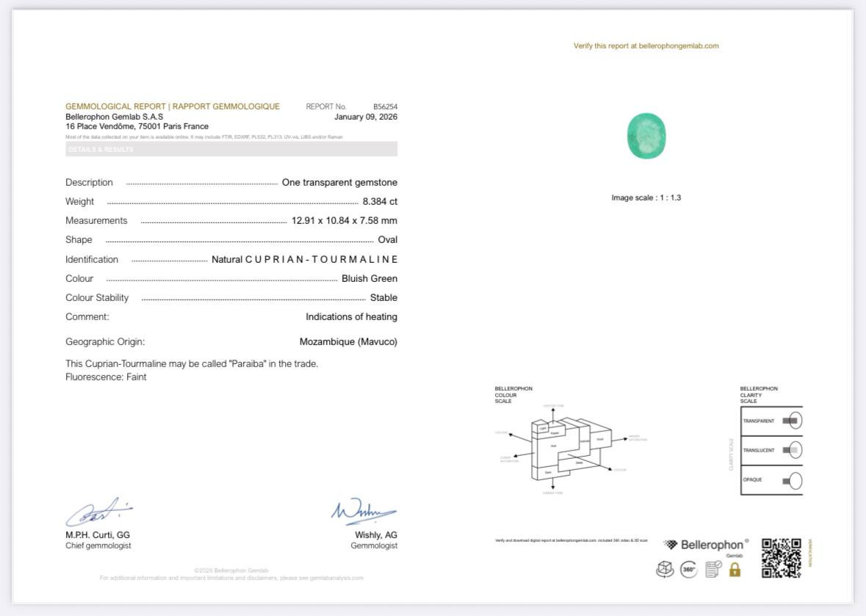Click the Wishly gemmologist signature

[x=363, y=512]
